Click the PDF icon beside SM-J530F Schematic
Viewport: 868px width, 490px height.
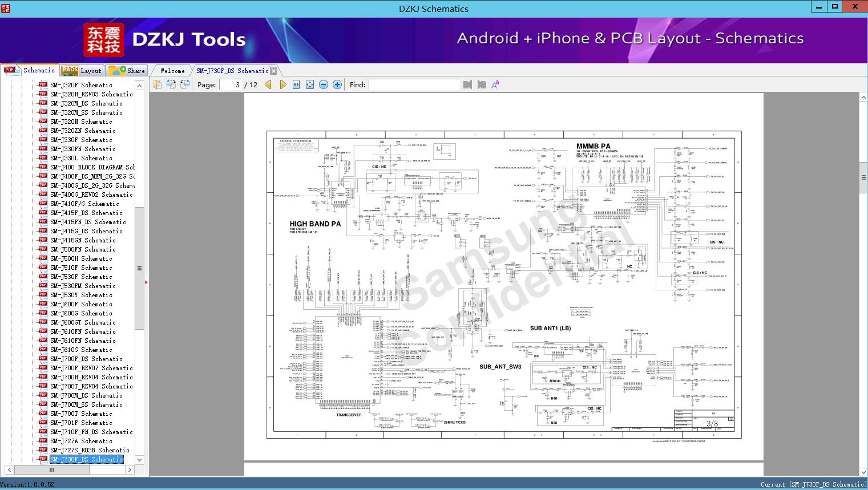pyautogui.click(x=43, y=276)
